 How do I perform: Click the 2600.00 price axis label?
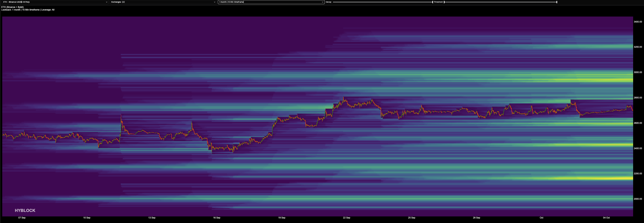tap(638, 123)
